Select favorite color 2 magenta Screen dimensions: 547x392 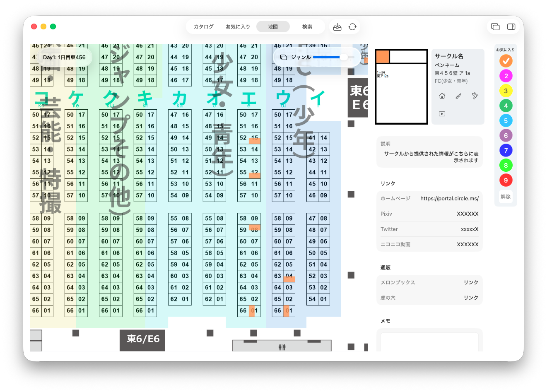tap(506, 76)
